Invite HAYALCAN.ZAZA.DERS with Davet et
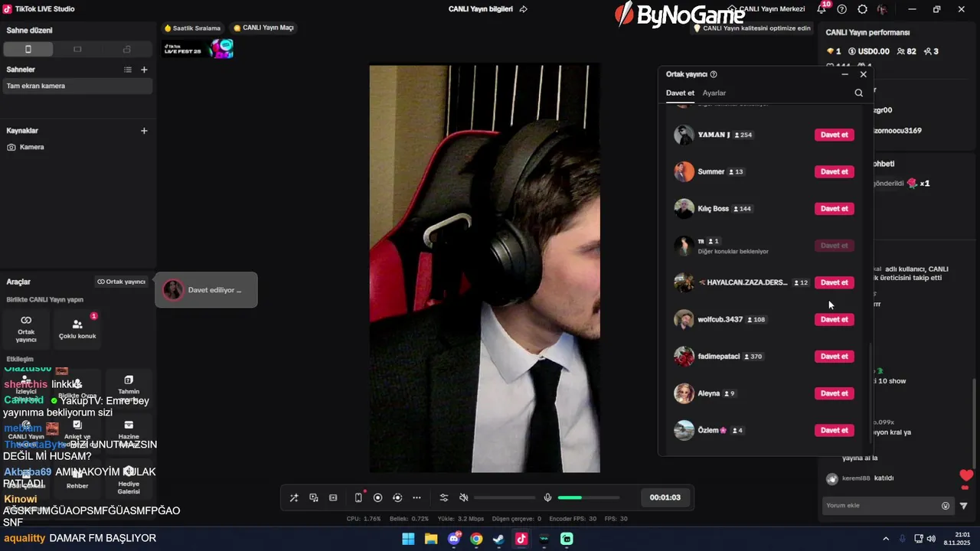The image size is (980, 551). pyautogui.click(x=835, y=282)
